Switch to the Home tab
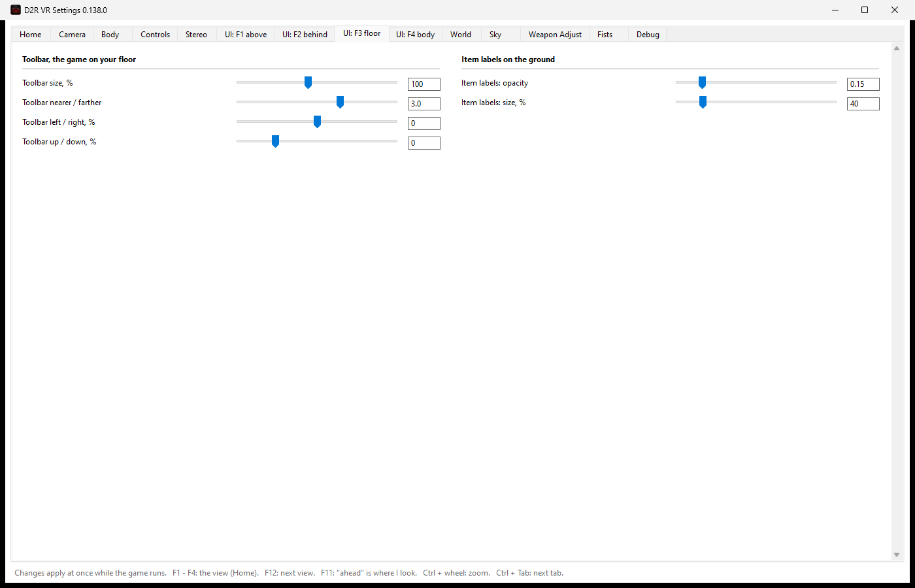Image resolution: width=915 pixels, height=588 pixels. (31, 35)
